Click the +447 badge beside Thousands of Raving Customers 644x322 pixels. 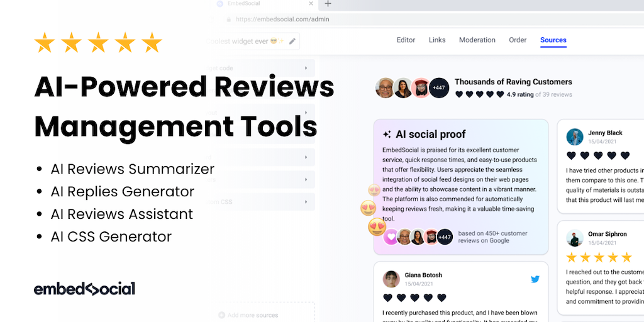tap(438, 88)
